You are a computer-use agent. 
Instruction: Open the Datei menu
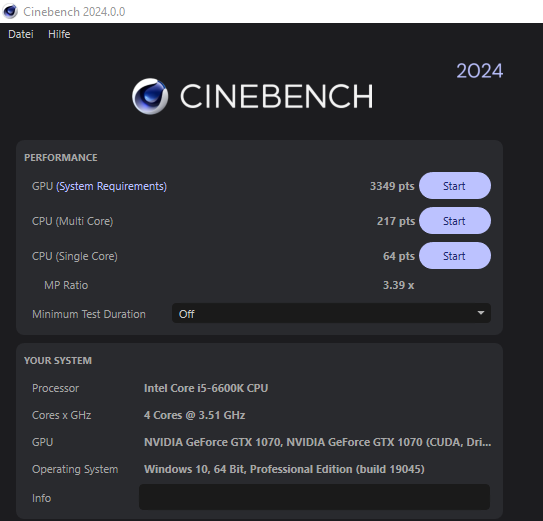pos(21,34)
